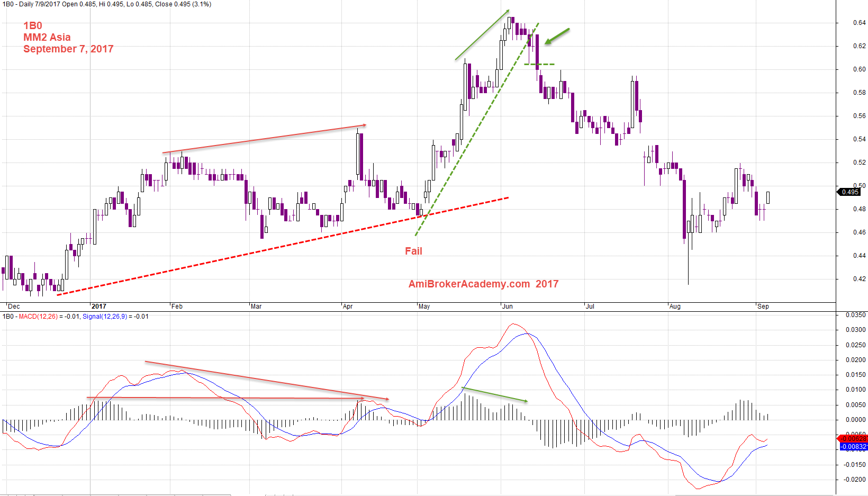Click the red 'Fail' annotation text
Screen dimensions: 868x496
click(x=413, y=251)
